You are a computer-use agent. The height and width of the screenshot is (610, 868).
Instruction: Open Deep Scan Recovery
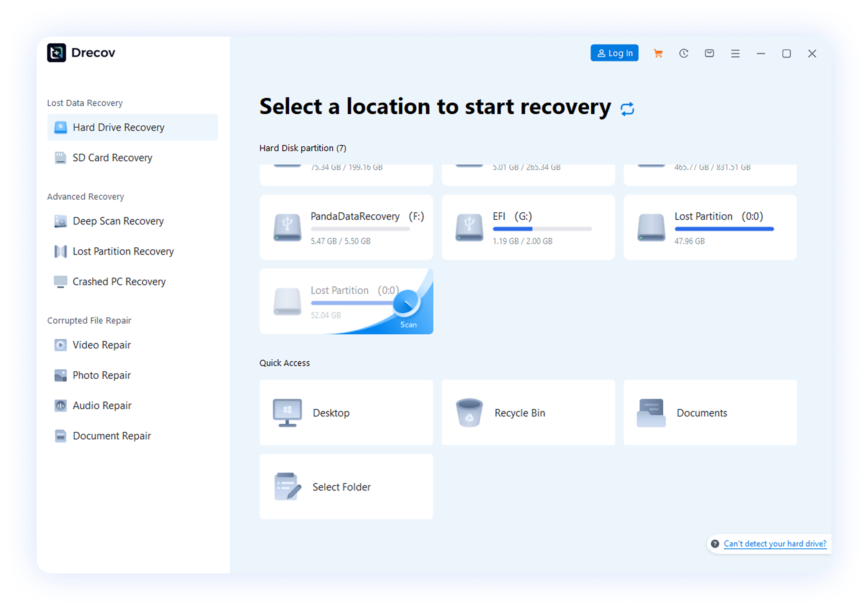(x=118, y=221)
